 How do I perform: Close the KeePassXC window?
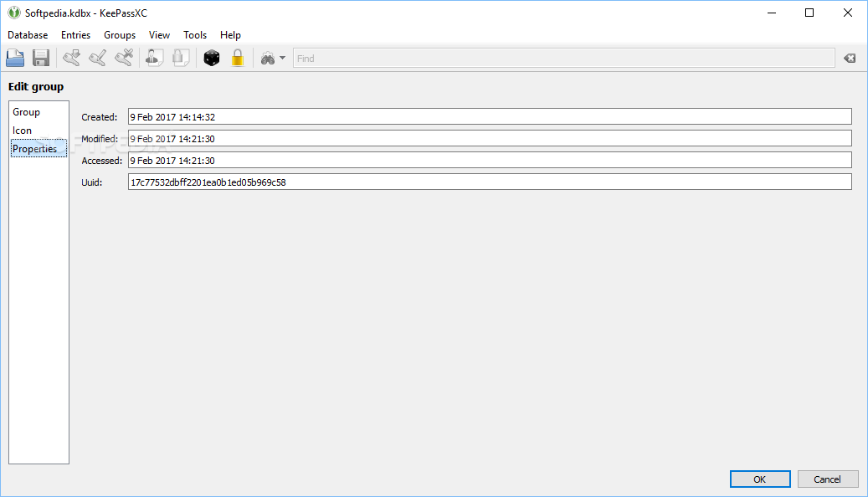point(848,13)
